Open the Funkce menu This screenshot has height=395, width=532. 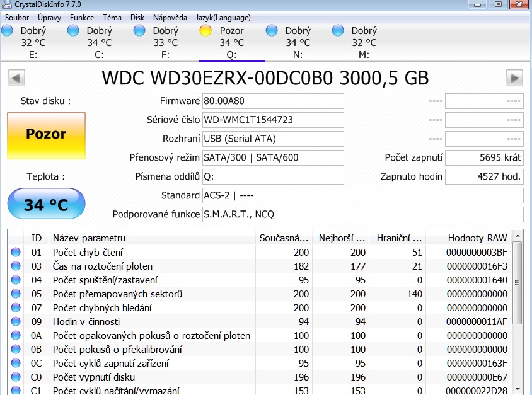point(82,18)
